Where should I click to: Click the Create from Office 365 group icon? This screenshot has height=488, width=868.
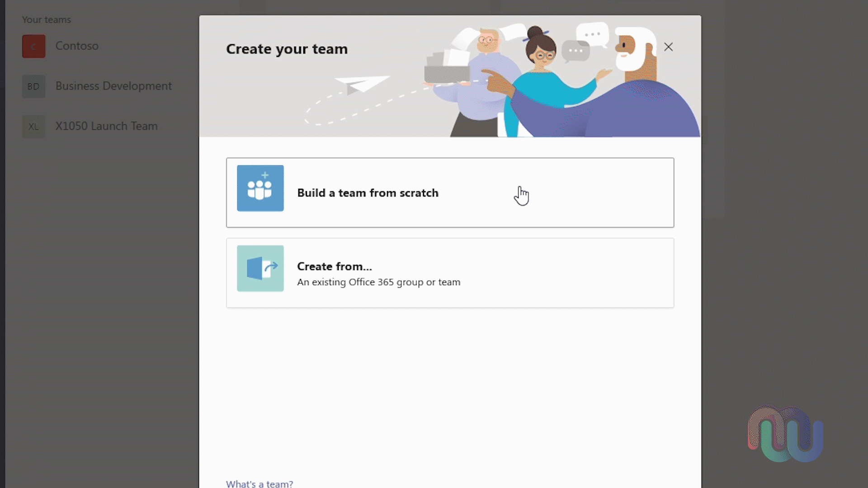pos(260,268)
